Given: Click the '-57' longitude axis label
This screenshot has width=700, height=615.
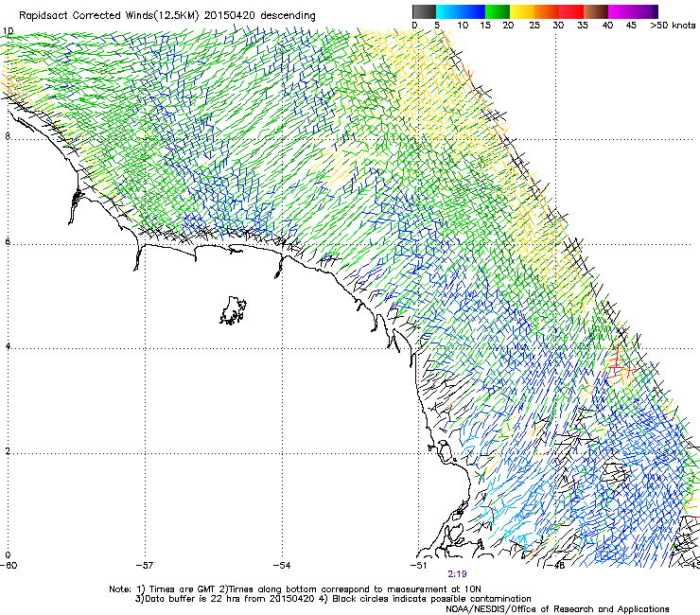Looking at the screenshot, I should coord(145,566).
